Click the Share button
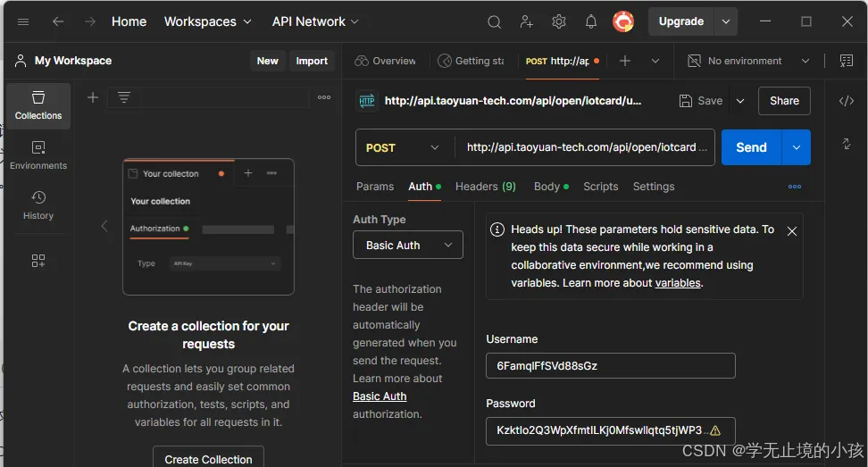Image resolution: width=868 pixels, height=467 pixels. 784,101
